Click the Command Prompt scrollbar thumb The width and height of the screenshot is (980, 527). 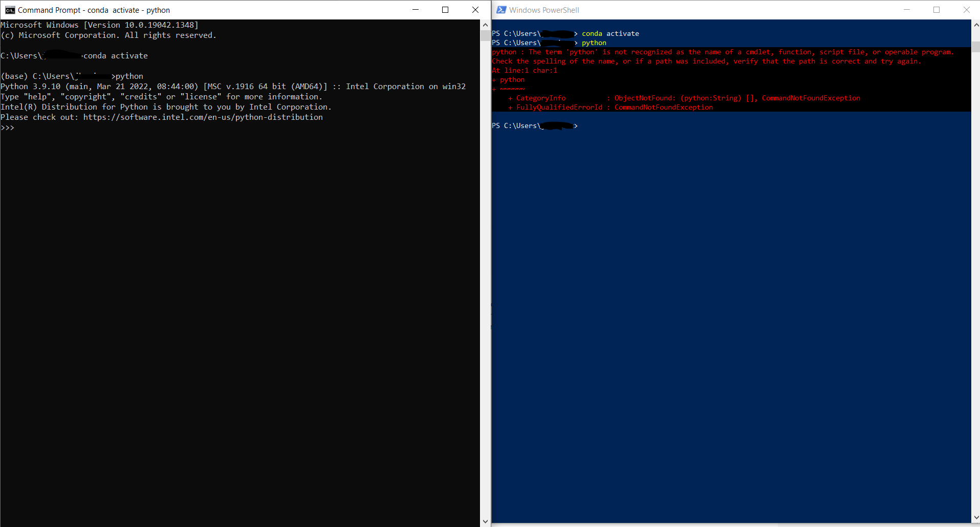click(x=485, y=35)
